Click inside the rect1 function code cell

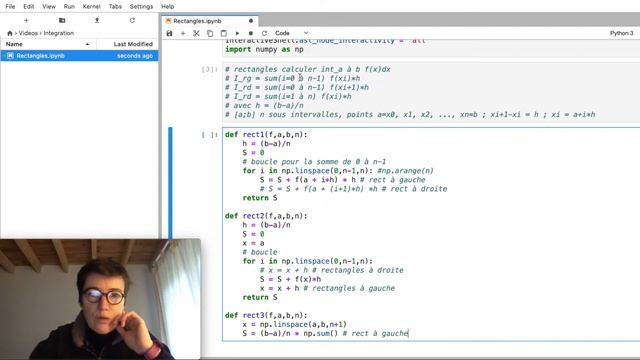point(431,234)
